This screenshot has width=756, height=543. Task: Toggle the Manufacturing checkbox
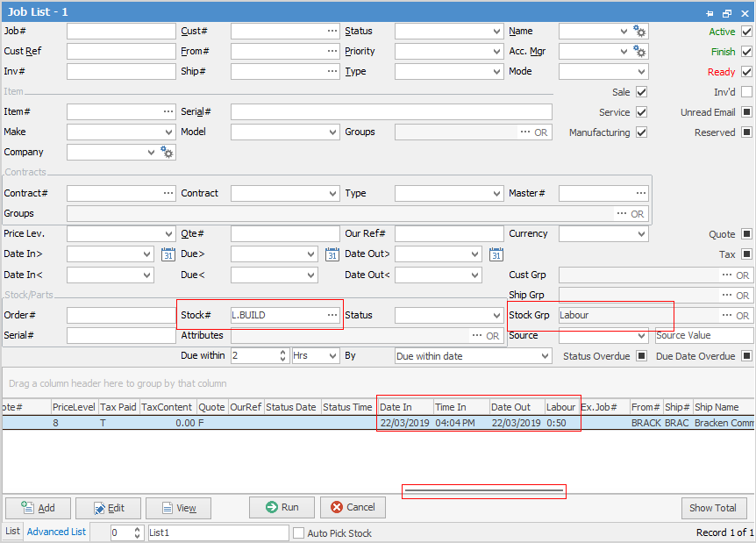click(x=641, y=132)
